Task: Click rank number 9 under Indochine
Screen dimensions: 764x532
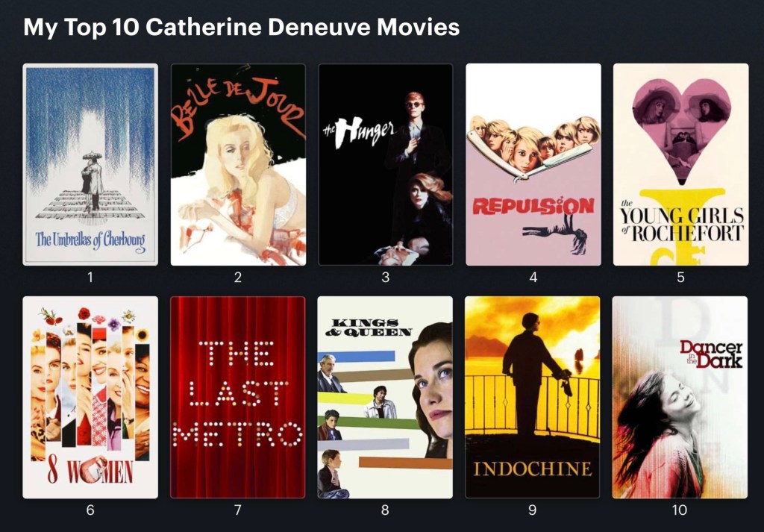Action: point(533,510)
